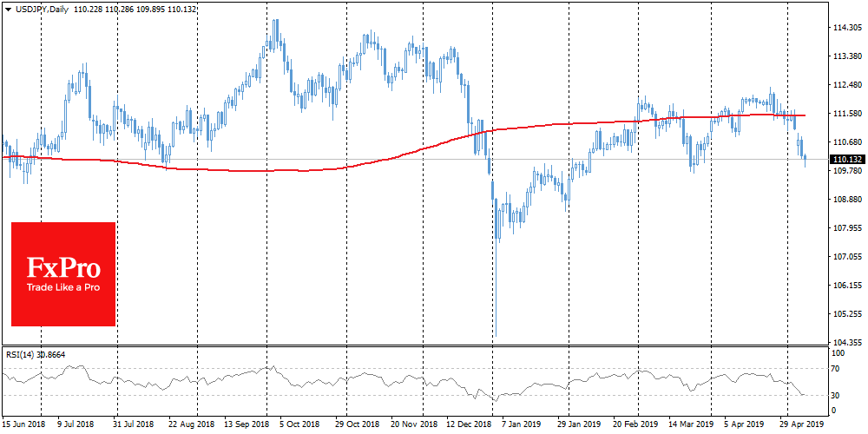Screen dimensions: 868x434
Task: Select the red moving average line
Action: pos(260,170)
